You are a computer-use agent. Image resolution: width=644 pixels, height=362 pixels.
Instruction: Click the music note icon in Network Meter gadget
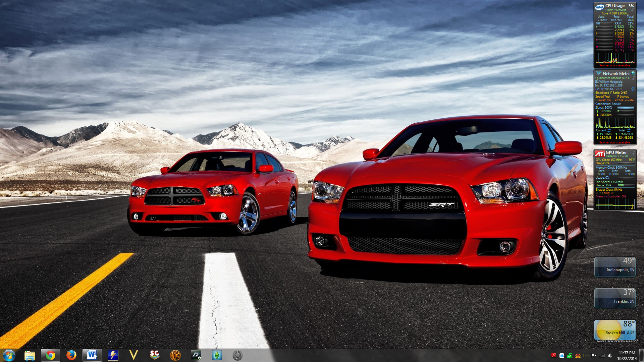point(633,78)
